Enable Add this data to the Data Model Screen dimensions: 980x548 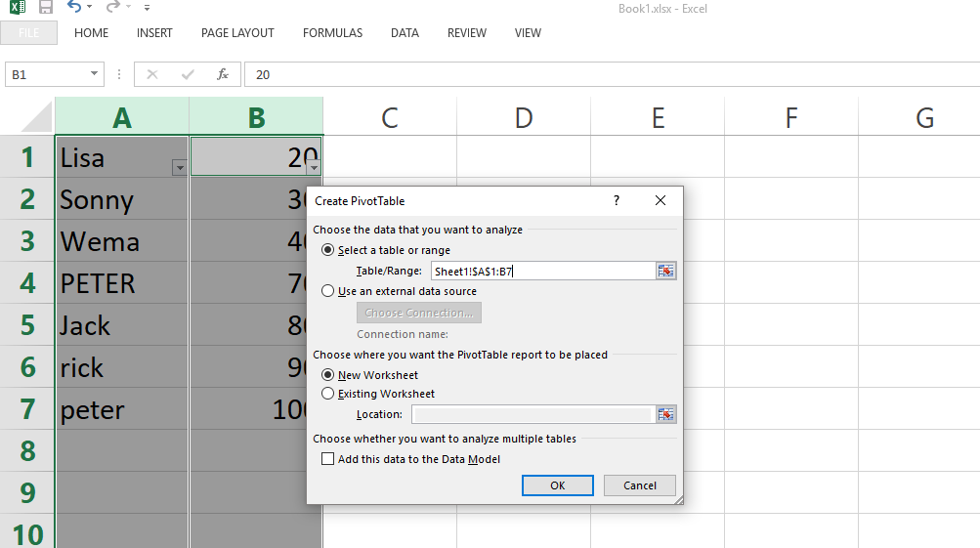328,459
